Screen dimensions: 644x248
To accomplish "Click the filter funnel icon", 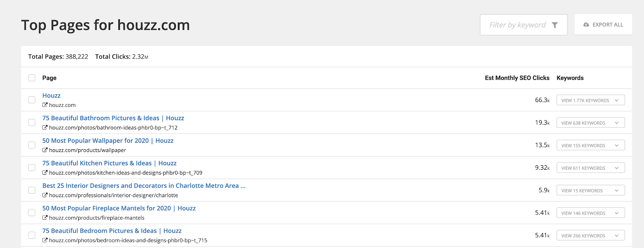I will [555, 25].
